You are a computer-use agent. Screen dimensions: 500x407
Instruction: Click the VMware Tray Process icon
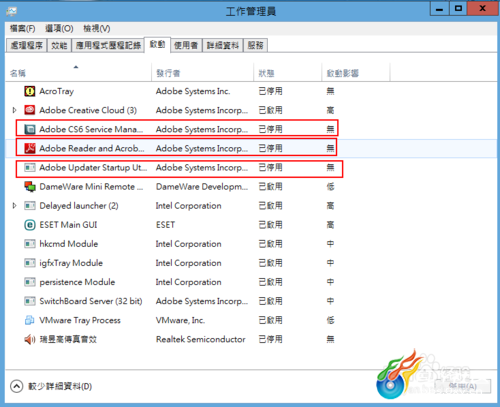pos(30,320)
